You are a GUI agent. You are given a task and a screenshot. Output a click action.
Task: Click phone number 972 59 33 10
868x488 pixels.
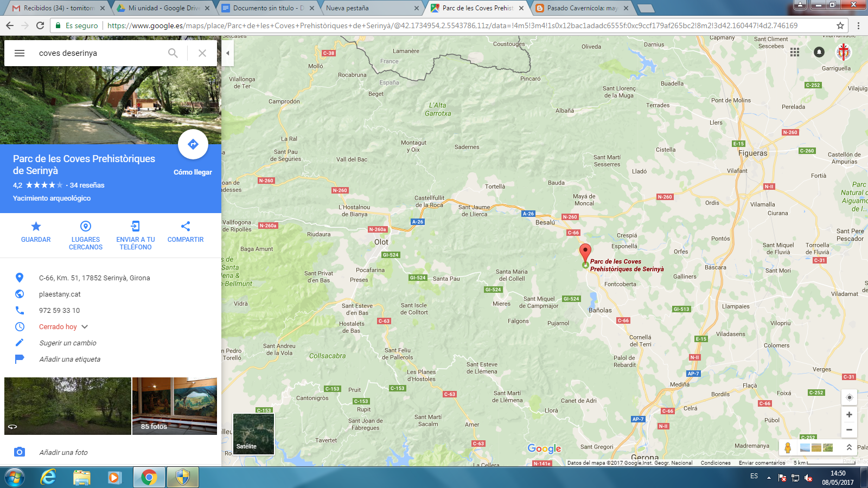click(59, 311)
